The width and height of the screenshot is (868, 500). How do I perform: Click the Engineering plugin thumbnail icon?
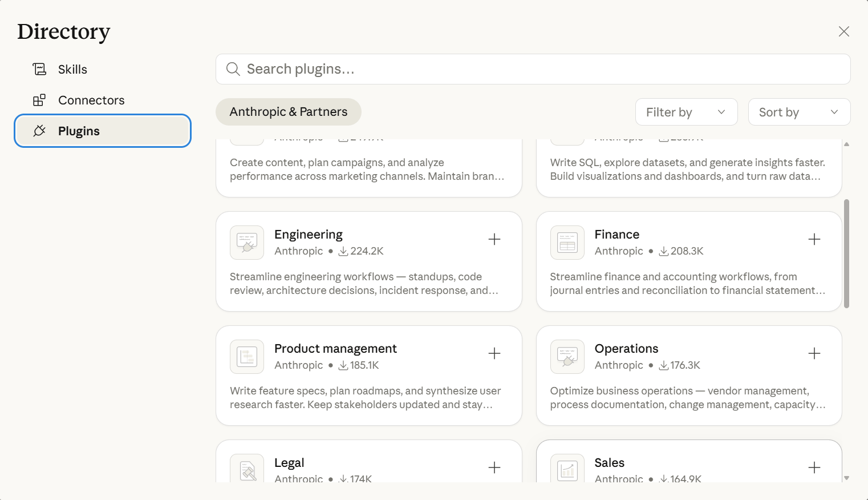point(247,243)
